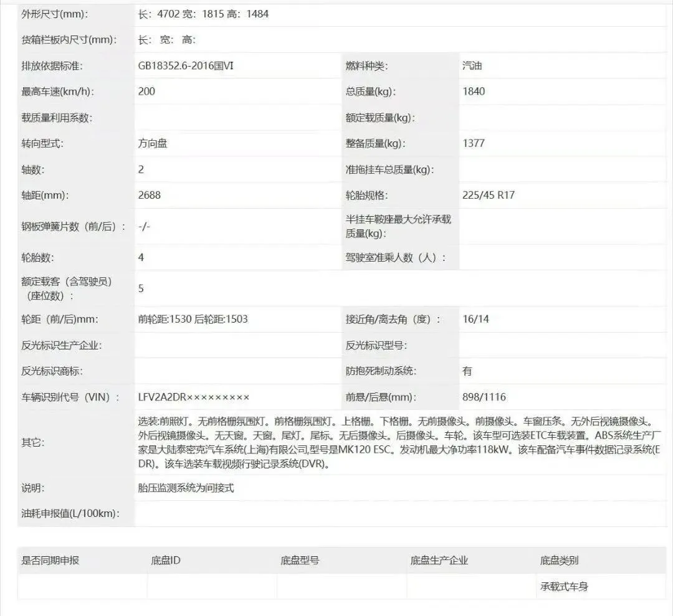Click the 接近角/离去角 label
The width and height of the screenshot is (673, 616).
click(x=393, y=319)
